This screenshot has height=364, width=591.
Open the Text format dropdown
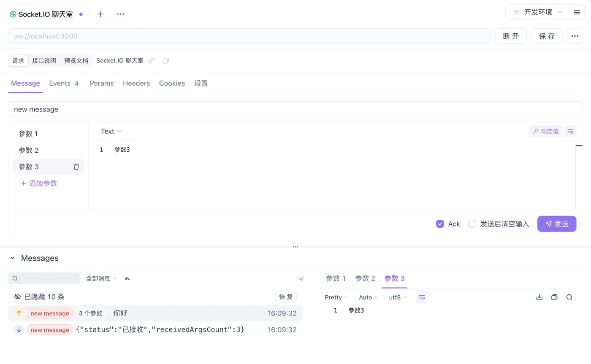(111, 131)
